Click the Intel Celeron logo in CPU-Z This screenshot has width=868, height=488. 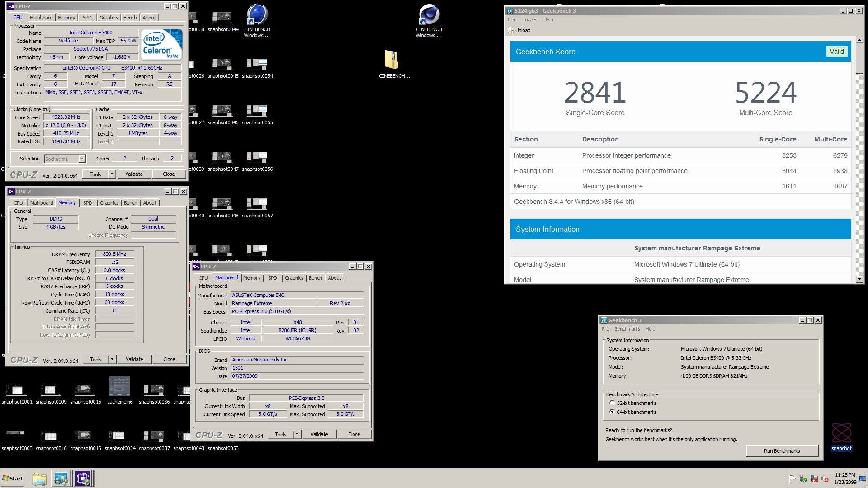click(161, 44)
